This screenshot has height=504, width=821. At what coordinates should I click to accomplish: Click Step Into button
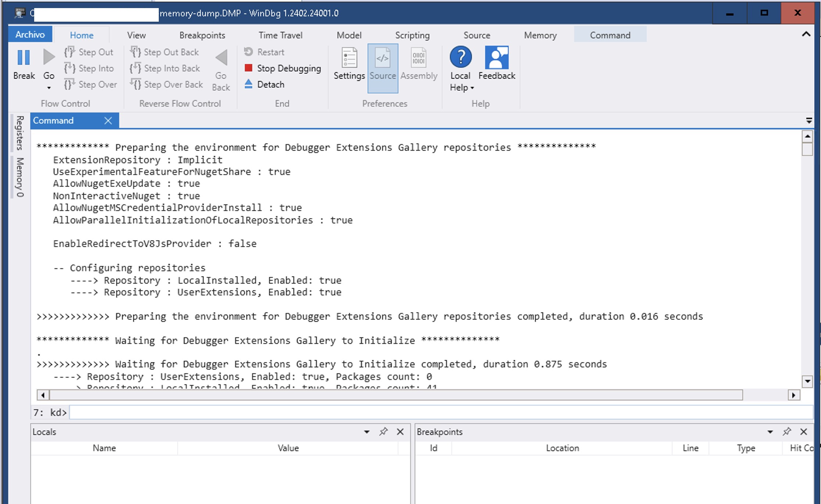click(89, 68)
